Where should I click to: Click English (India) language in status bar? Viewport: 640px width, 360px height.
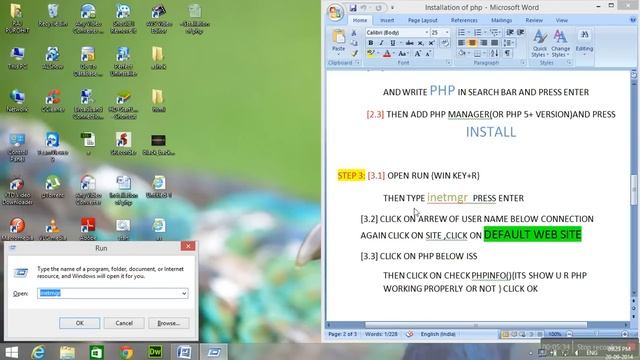pos(438,334)
